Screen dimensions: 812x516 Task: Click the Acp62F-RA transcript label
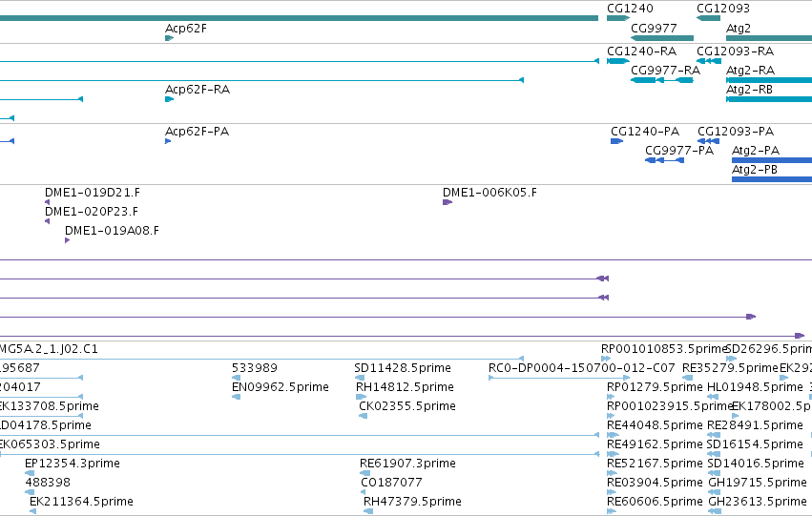(x=198, y=90)
